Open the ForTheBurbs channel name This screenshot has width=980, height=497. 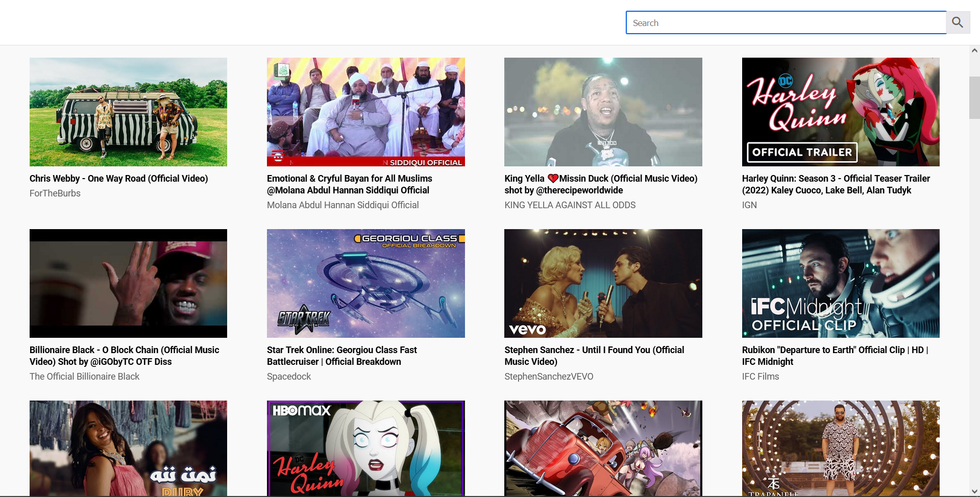tap(55, 193)
